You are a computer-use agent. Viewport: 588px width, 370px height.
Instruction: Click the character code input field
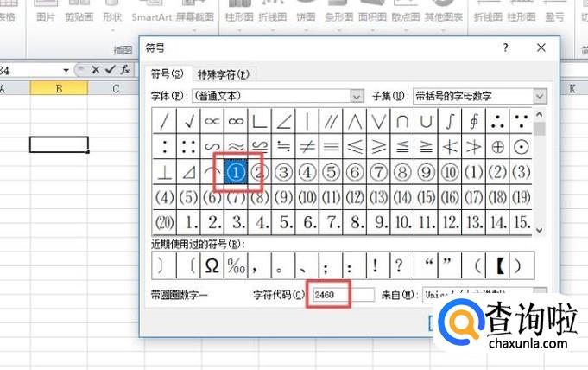[344, 295]
